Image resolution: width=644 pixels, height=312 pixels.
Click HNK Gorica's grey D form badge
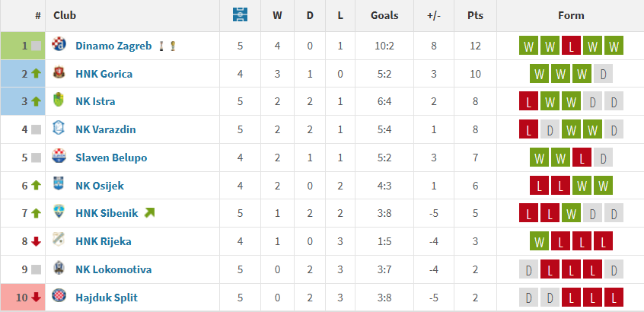coord(603,74)
